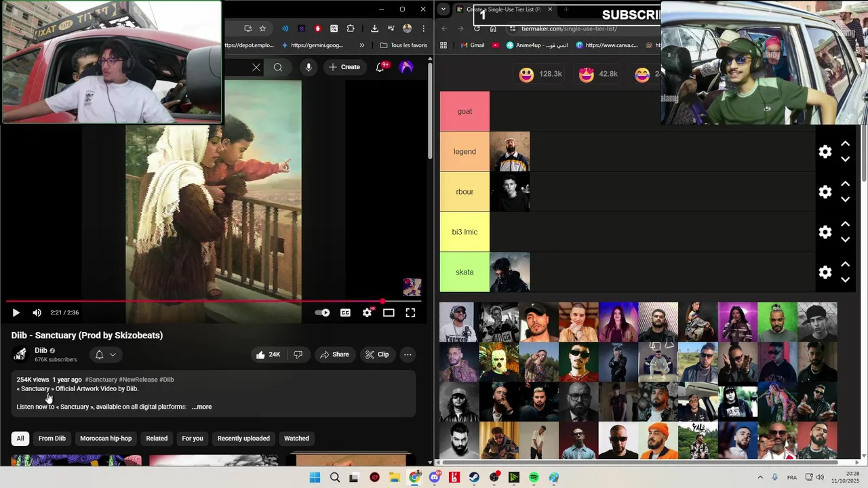Select the 'From Diib' filter chip
This screenshot has height=488, width=868.
pos(52,439)
